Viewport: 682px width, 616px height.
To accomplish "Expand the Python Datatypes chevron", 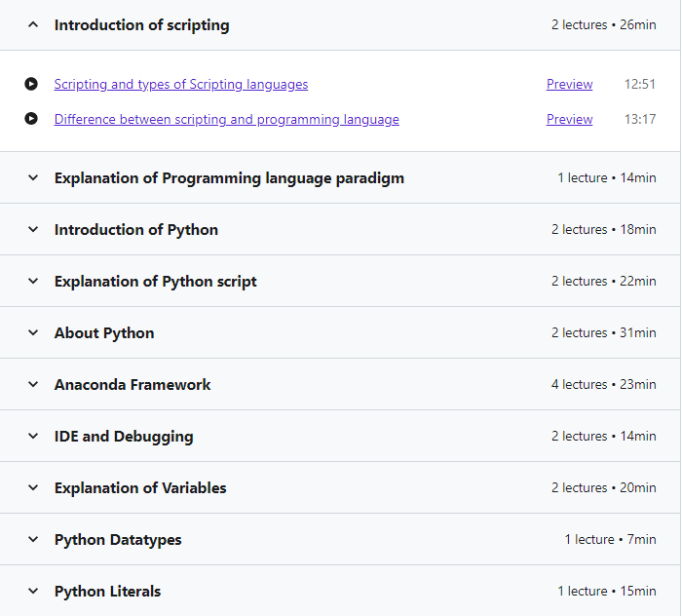I will [x=33, y=540].
